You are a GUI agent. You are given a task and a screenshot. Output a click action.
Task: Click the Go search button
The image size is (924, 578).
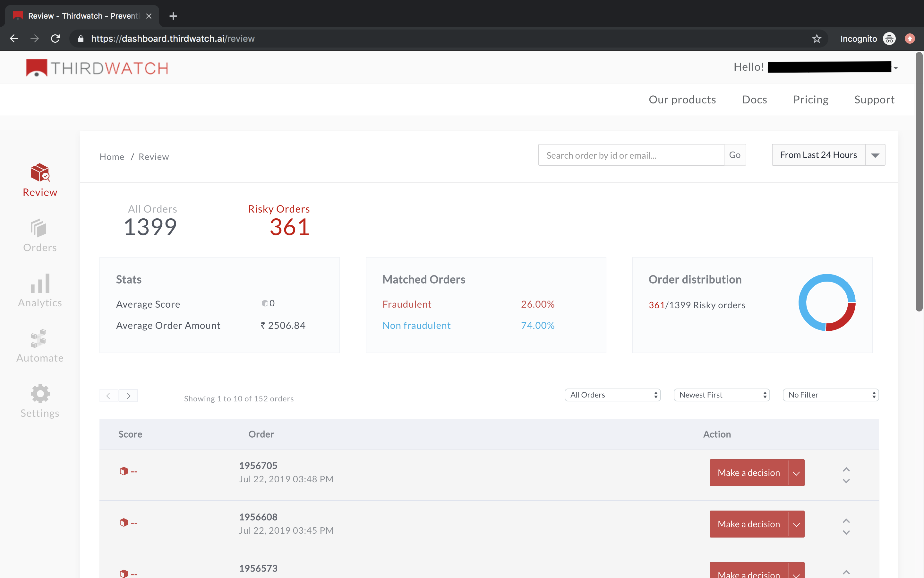coord(735,155)
